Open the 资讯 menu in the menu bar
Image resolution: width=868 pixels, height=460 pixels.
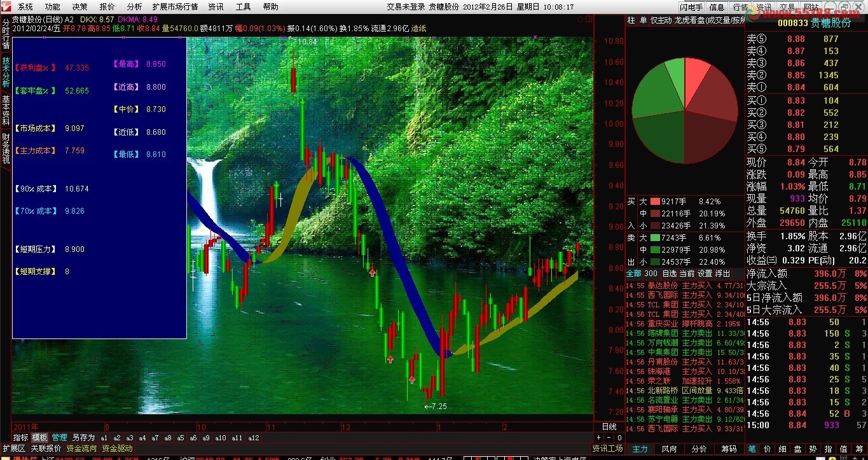(x=216, y=7)
